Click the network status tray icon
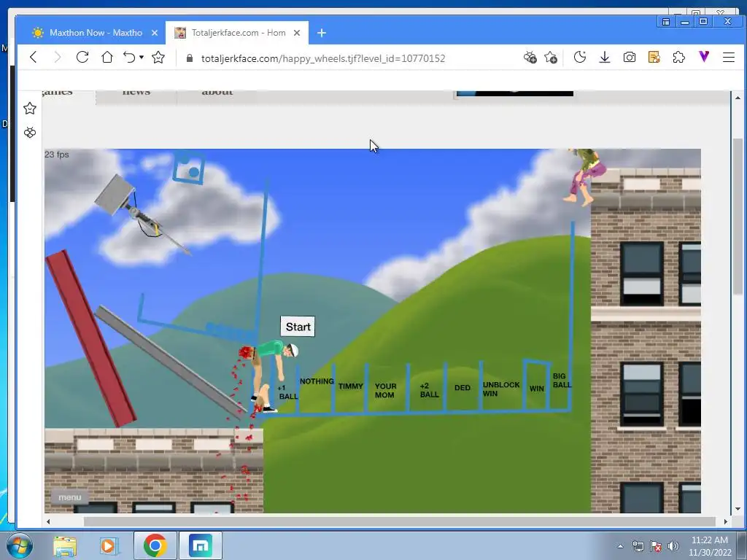The image size is (747, 560). (638, 546)
